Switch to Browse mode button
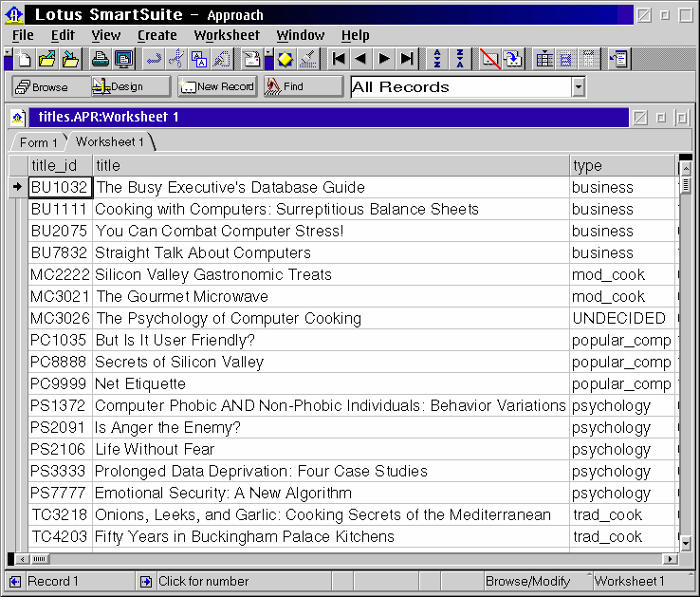Screen dimensions: 700x597 coord(50,86)
